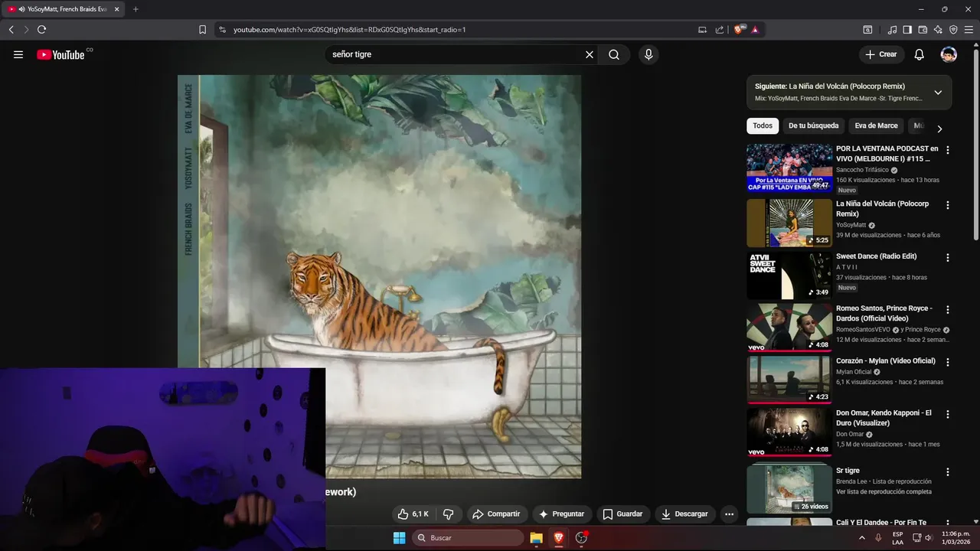The width and height of the screenshot is (980, 551).
Task: Open La Niña del Volcán thumbnail
Action: coord(789,223)
